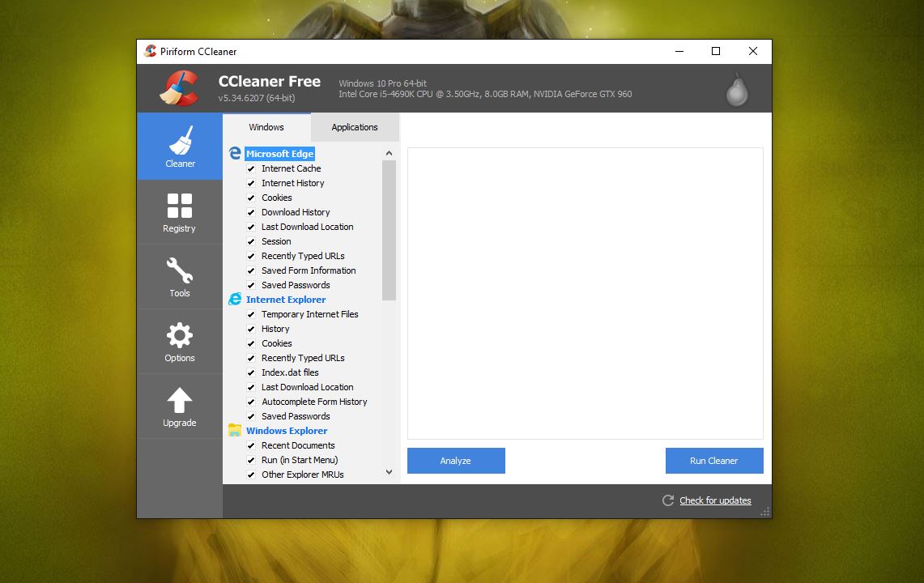Click the Last Download Location label under Edge
This screenshot has height=583, width=924.
click(308, 227)
